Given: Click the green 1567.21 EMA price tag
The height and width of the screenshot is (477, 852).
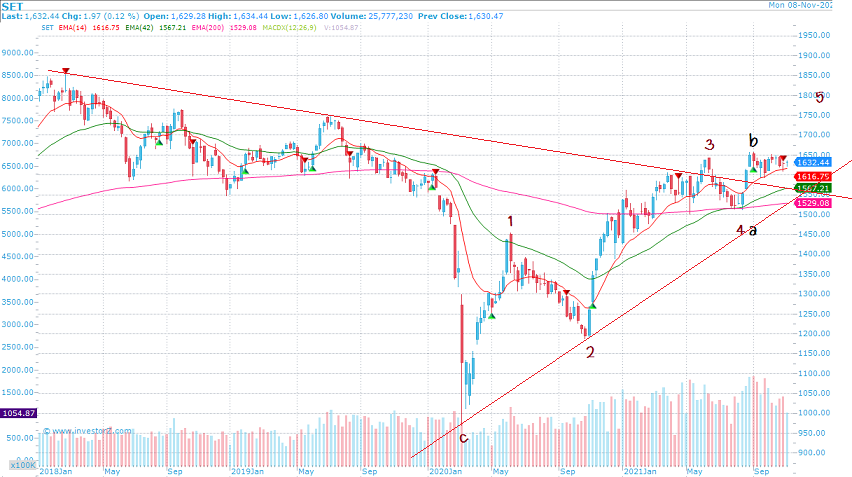Looking at the screenshot, I should (812, 188).
